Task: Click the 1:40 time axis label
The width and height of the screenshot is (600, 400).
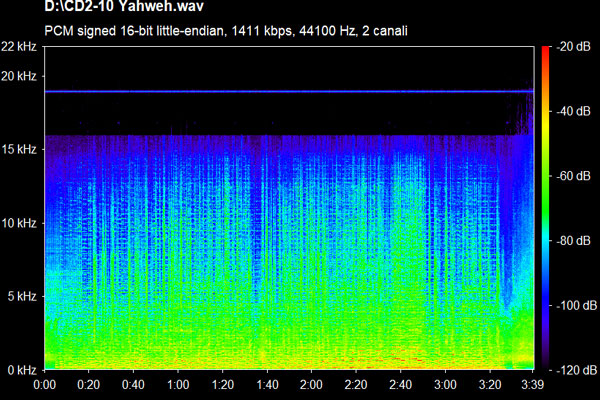Action: pyautogui.click(x=267, y=384)
